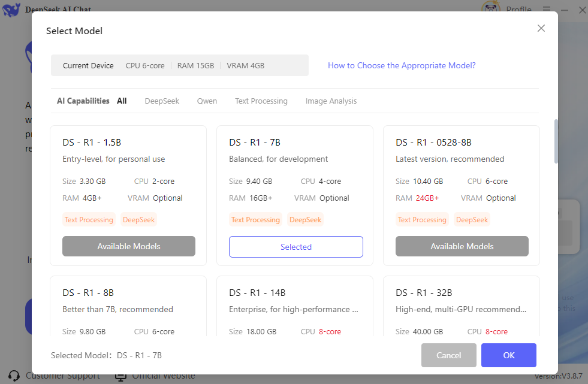Screen dimensions: 588x384
Task: Select the DS - R1 - 1.5B card title
Action: 92,143
